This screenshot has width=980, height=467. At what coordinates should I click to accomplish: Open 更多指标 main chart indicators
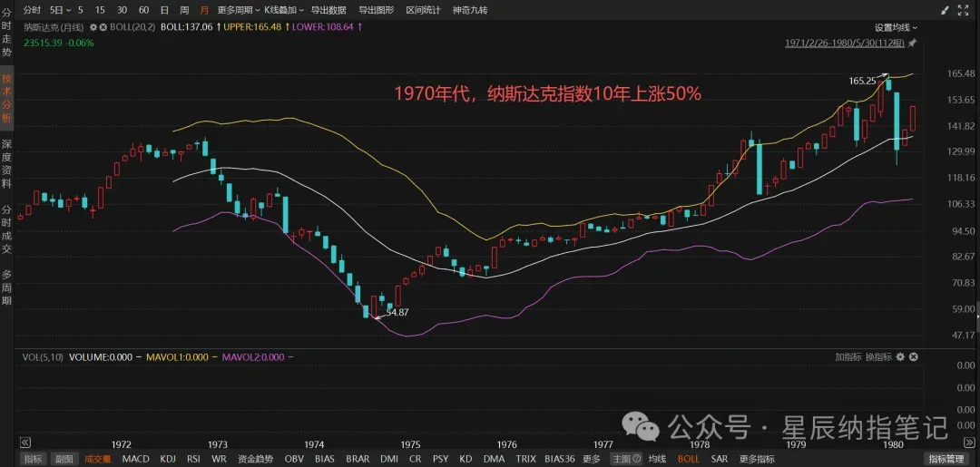pos(757,459)
